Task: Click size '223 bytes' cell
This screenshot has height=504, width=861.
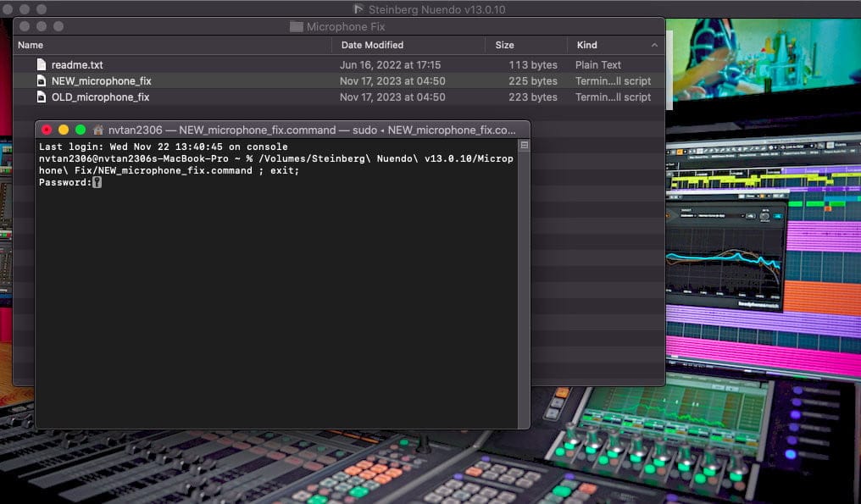Action: pyautogui.click(x=533, y=97)
